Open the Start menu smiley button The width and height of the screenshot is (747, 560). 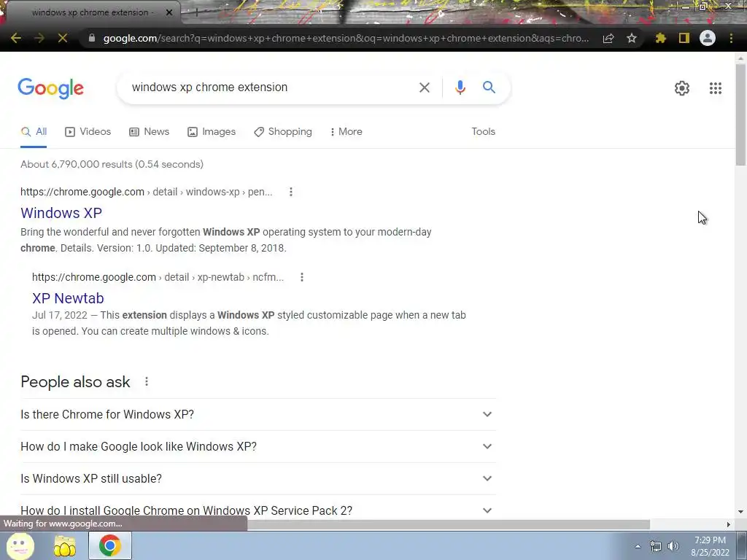pyautogui.click(x=20, y=545)
